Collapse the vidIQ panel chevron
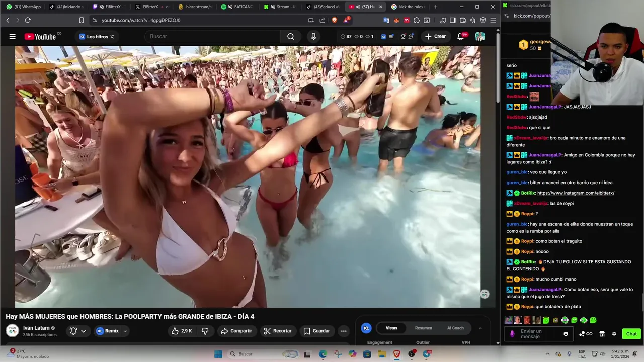 (480, 328)
